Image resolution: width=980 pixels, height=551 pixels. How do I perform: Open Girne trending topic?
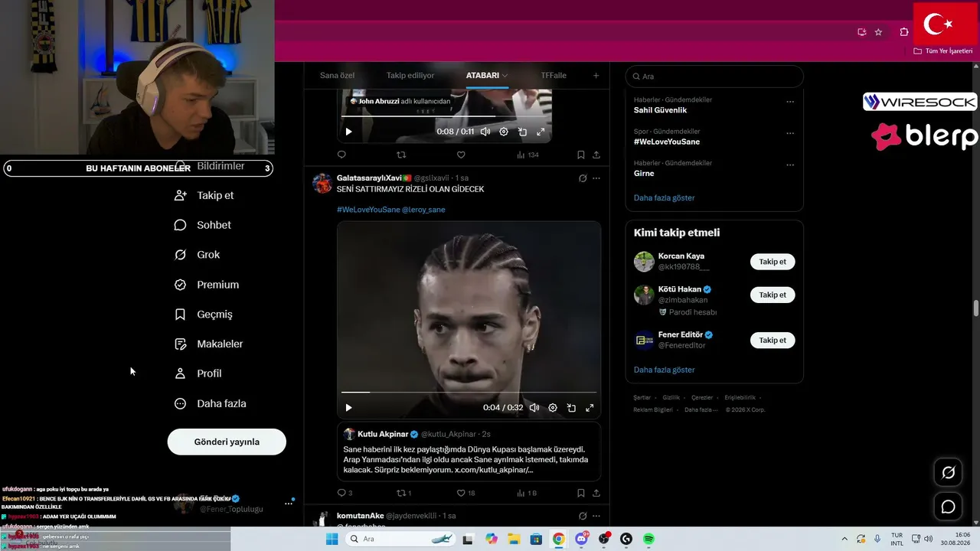pos(644,174)
